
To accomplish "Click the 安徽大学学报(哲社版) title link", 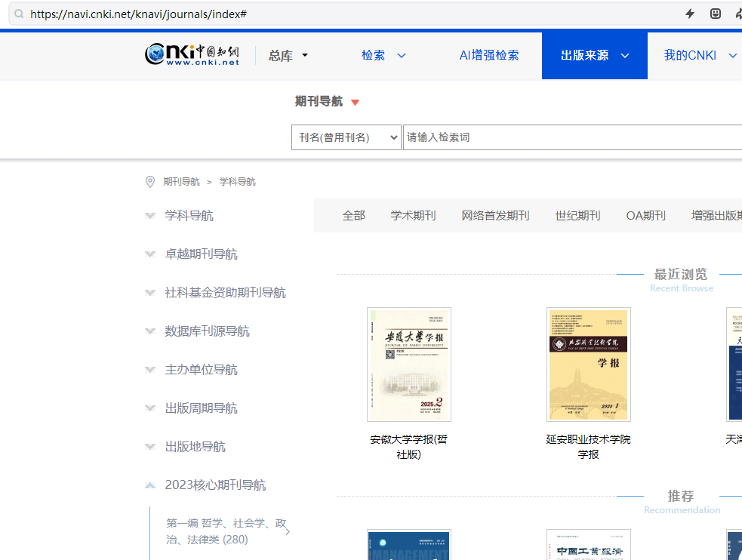I will click(409, 447).
